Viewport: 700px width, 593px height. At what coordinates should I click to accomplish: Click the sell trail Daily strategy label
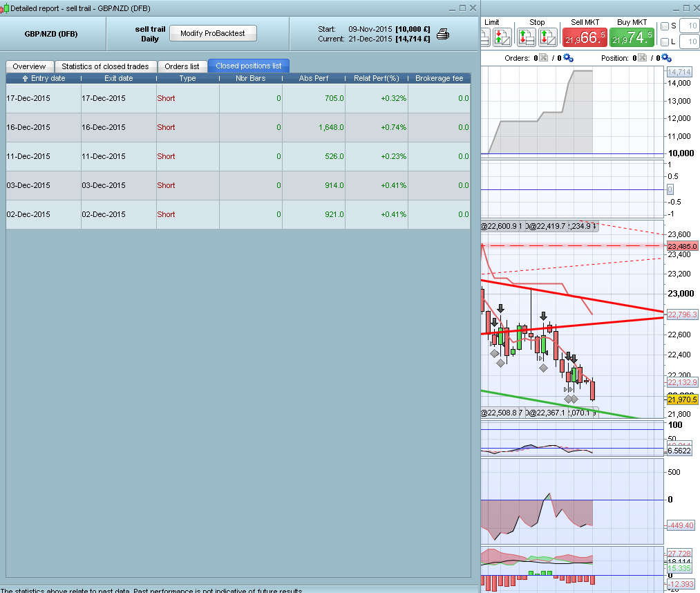150,34
